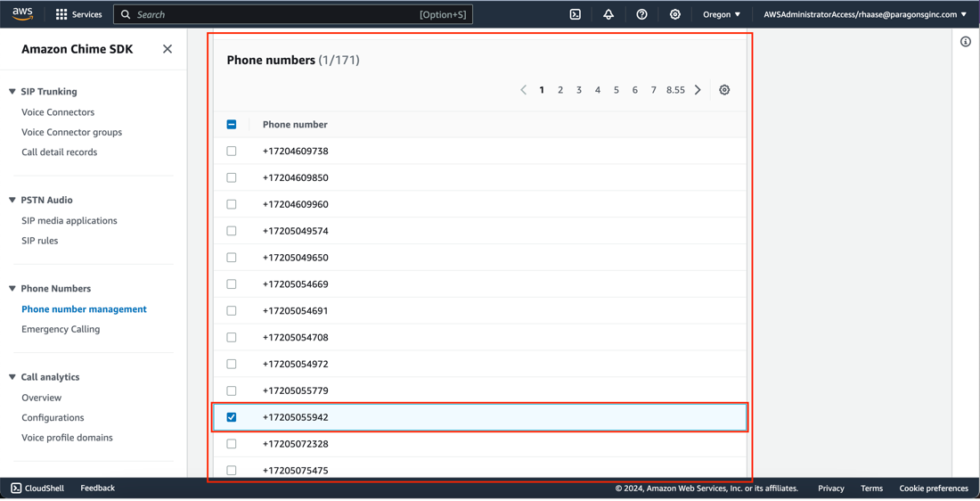
Task: Check the box for +17205054669
Action: point(232,284)
